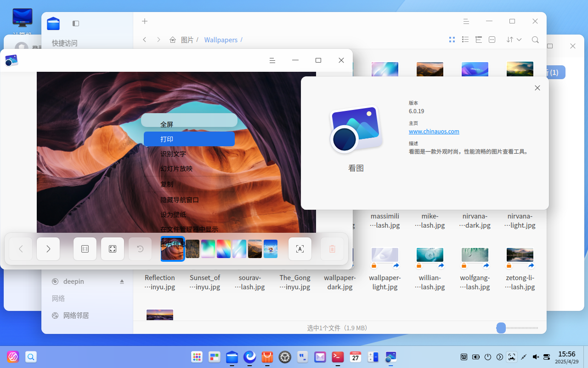Choose 幻灯片放映 from the context menu

coord(189,168)
